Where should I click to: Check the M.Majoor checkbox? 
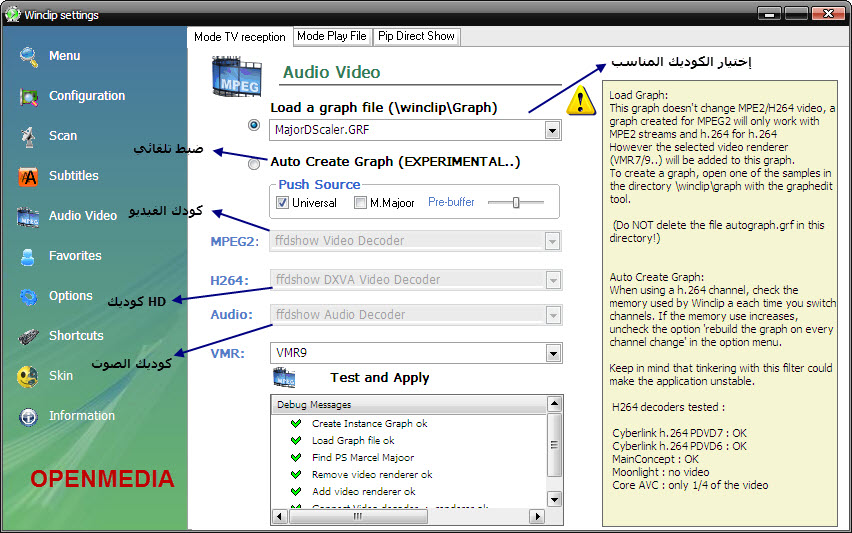coord(360,203)
